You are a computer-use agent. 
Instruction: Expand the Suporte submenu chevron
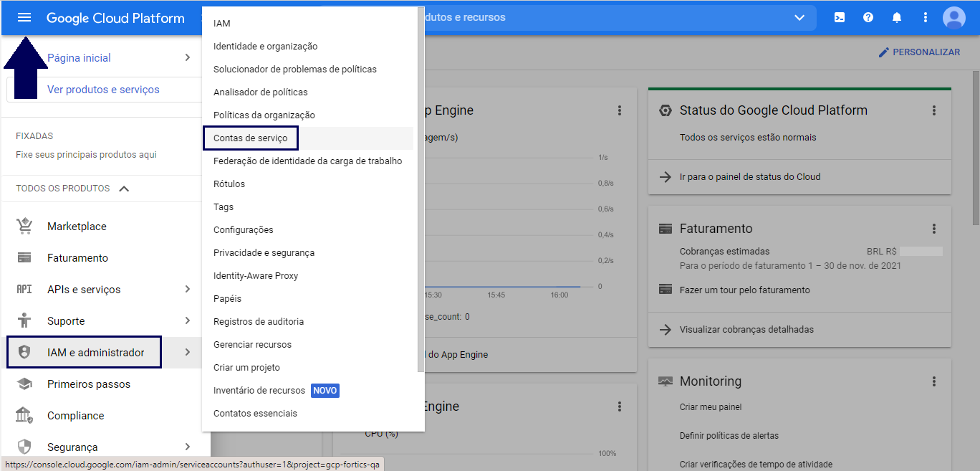[x=187, y=320]
